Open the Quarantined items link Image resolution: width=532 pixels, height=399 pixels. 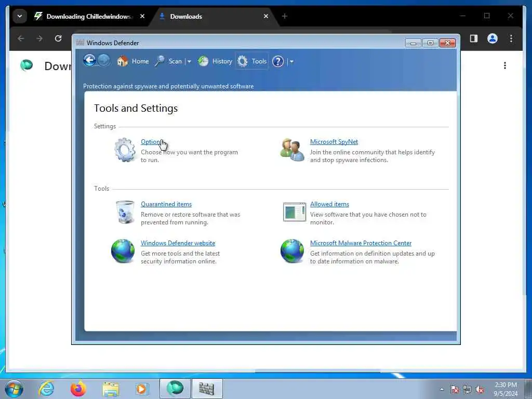(x=166, y=204)
